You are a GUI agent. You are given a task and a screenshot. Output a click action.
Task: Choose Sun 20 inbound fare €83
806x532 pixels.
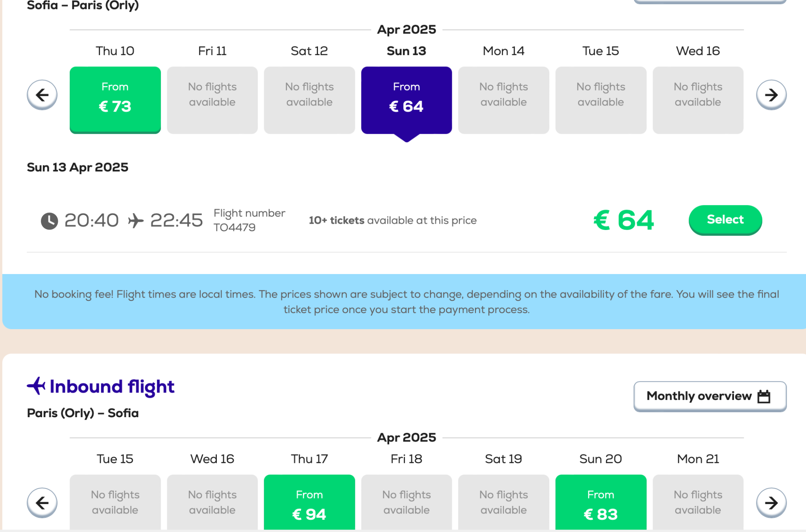pyautogui.click(x=601, y=504)
